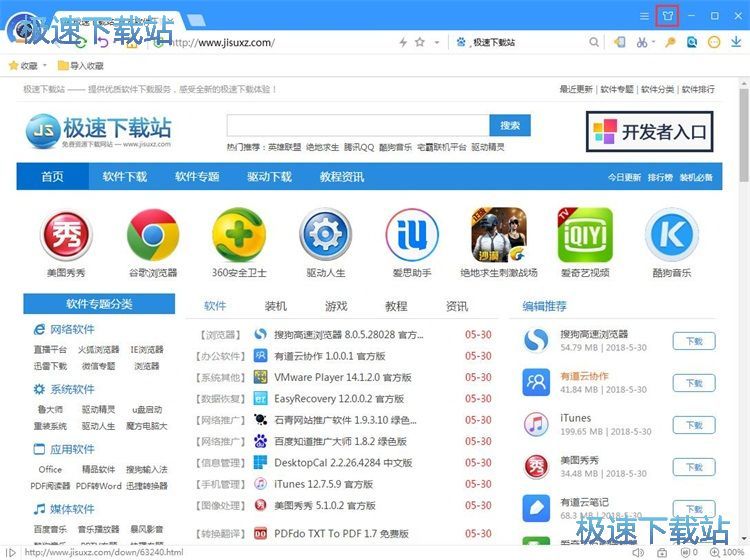Viewport: 750px width, 560px height.
Task: Open EasyRecovery 12.0.0.2 list entry
Action: (x=339, y=398)
